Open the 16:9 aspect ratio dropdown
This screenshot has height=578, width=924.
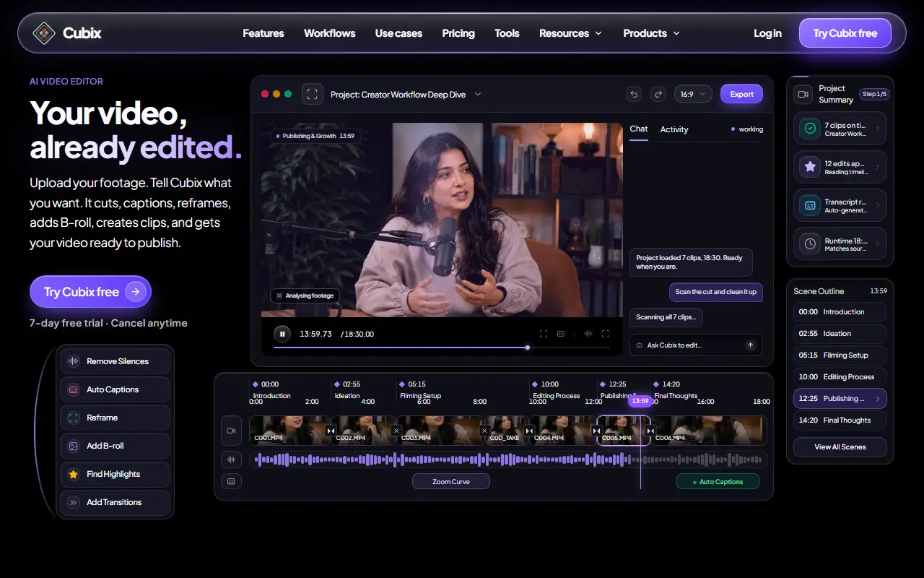(693, 94)
